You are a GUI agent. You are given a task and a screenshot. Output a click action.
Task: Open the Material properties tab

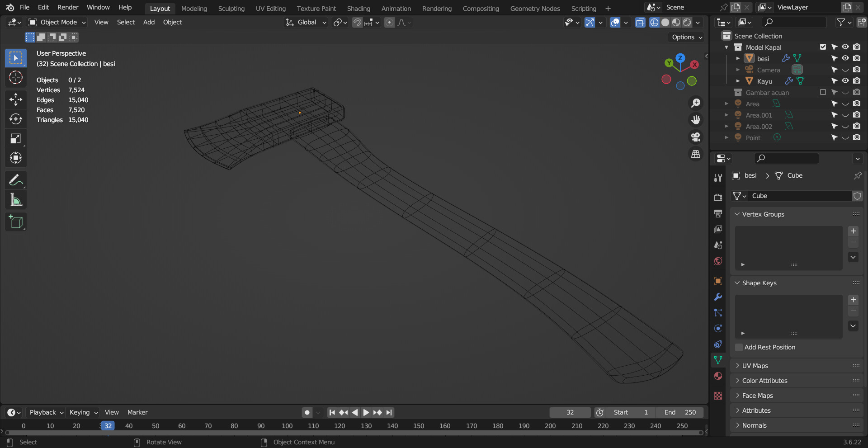pyautogui.click(x=718, y=376)
